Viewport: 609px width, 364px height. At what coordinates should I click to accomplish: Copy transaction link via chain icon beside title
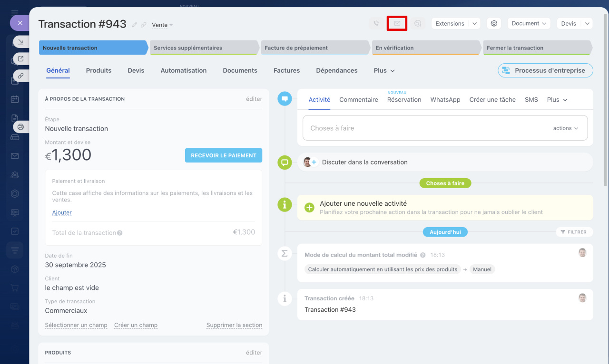pyautogui.click(x=143, y=25)
